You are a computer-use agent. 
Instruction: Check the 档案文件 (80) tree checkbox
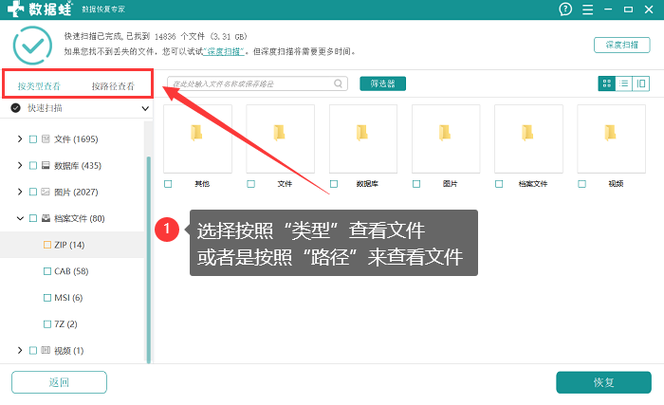click(x=33, y=218)
